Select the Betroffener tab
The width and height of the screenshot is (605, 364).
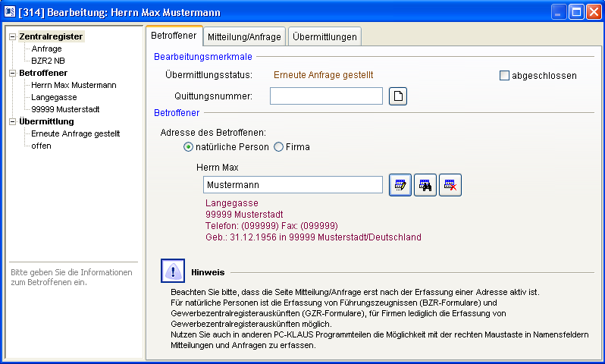click(x=174, y=36)
